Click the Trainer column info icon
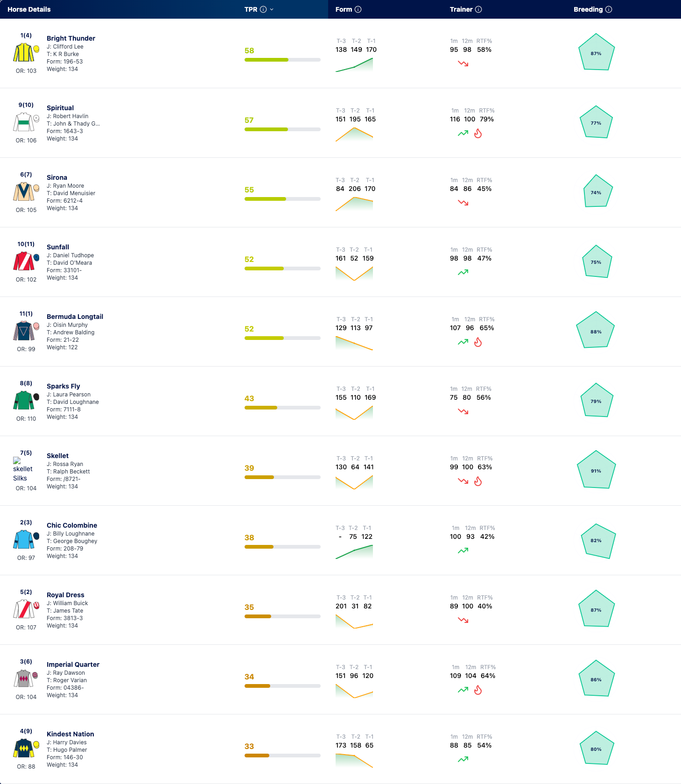The width and height of the screenshot is (681, 784). [478, 9]
